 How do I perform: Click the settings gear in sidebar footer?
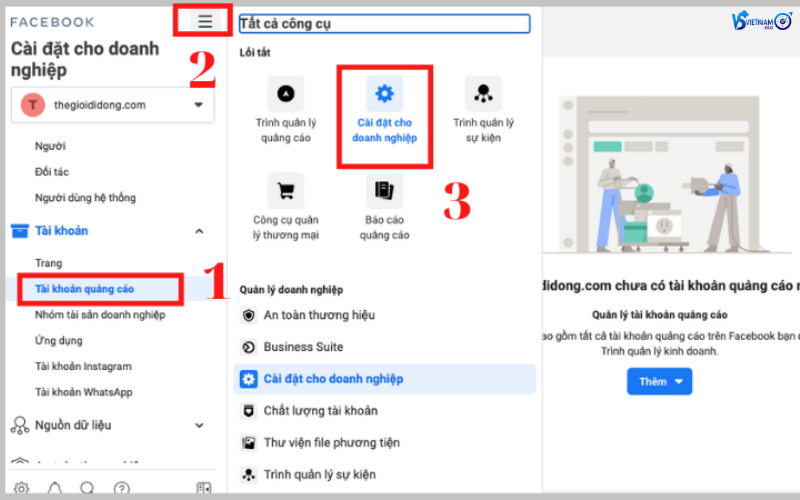click(x=22, y=489)
